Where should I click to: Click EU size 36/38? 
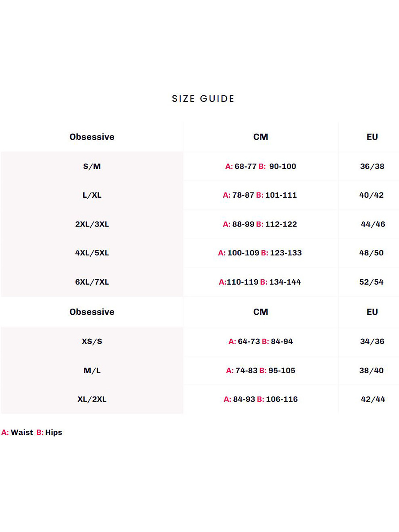coord(372,167)
